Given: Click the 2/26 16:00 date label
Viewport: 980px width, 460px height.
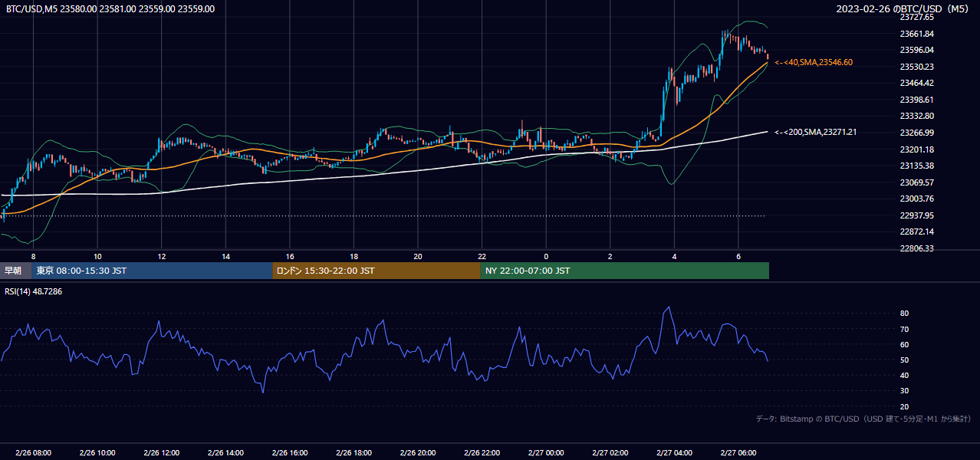Looking at the screenshot, I should pos(290,453).
